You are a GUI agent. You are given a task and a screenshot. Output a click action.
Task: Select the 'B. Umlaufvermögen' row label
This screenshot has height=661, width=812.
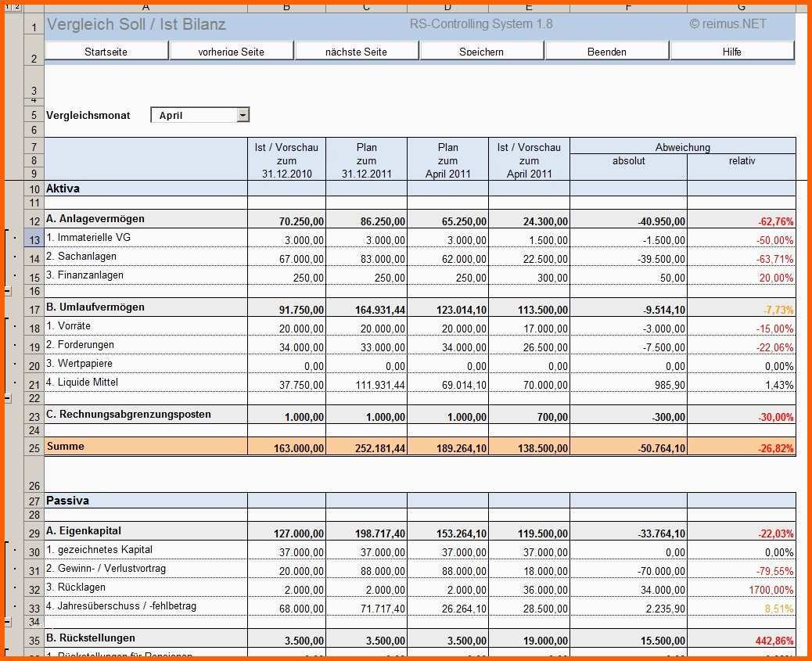pos(95,307)
